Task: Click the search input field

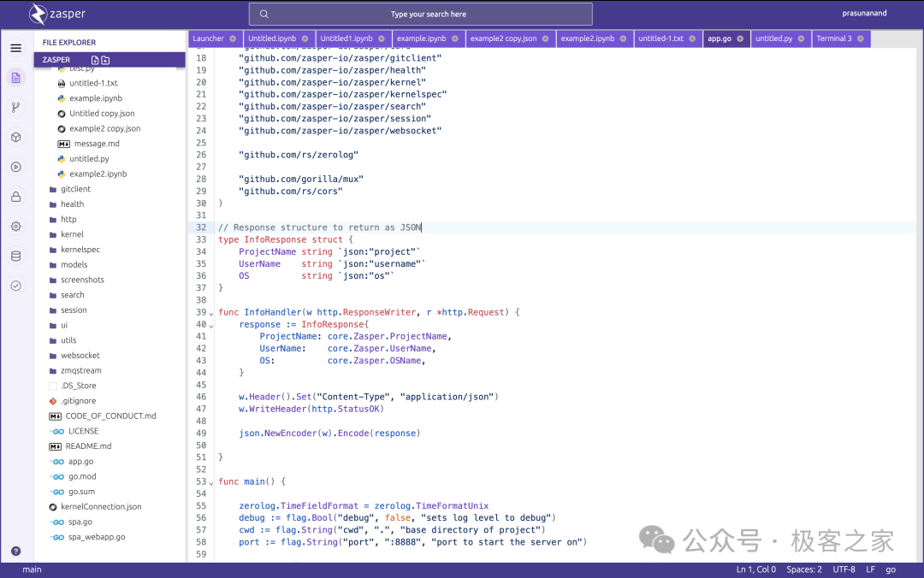Action: 421,15
